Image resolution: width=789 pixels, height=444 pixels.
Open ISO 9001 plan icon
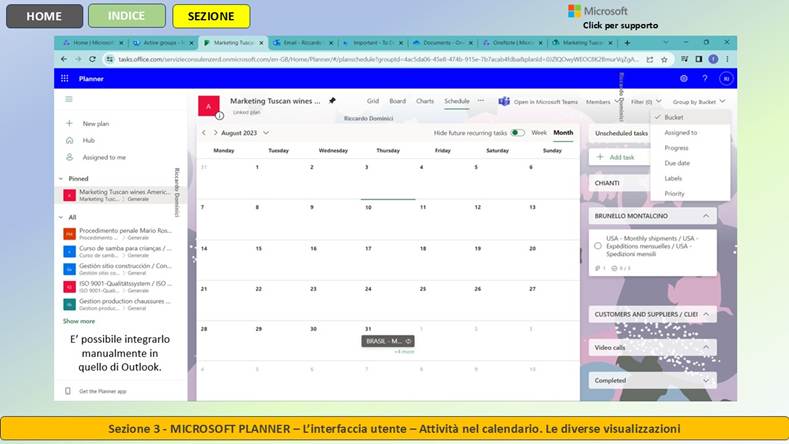tap(69, 286)
